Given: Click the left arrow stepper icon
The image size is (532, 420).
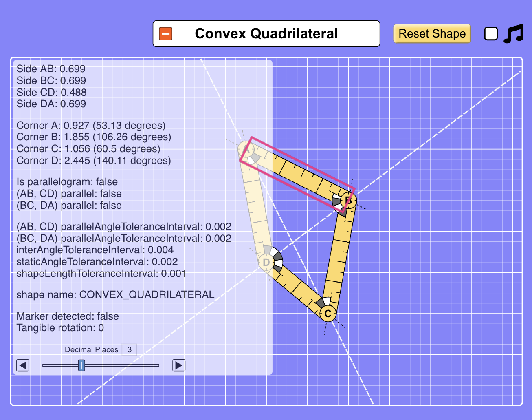Looking at the screenshot, I should (x=23, y=365).
